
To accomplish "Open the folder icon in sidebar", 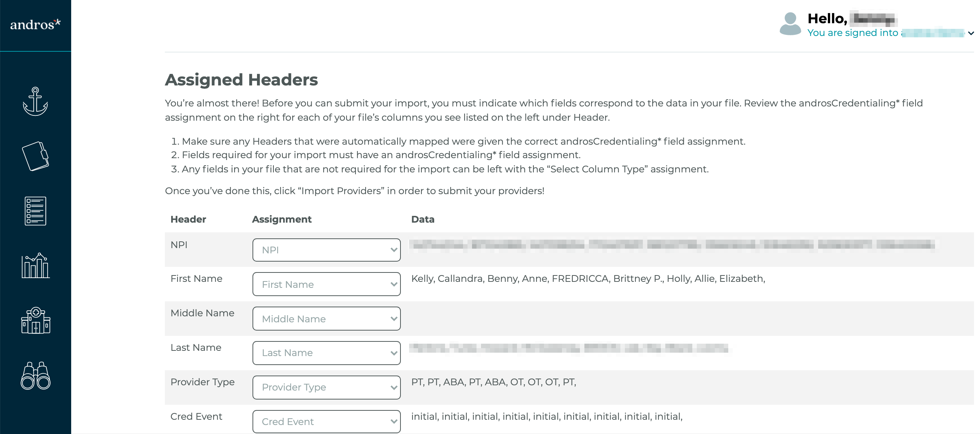I will (35, 156).
